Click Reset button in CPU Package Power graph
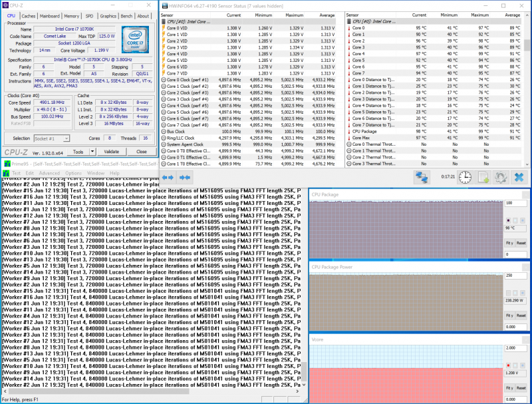Viewport: 532px width, 404px height. (521, 315)
